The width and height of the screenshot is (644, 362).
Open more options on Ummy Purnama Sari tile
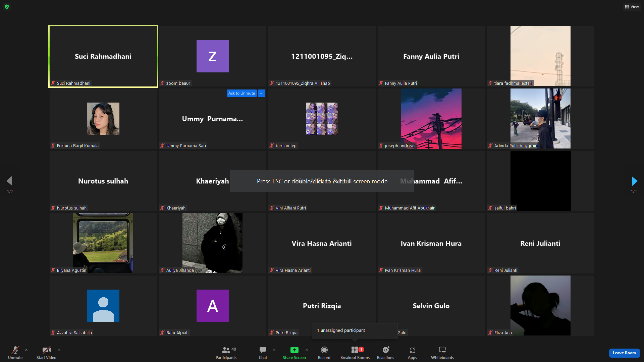(x=262, y=93)
